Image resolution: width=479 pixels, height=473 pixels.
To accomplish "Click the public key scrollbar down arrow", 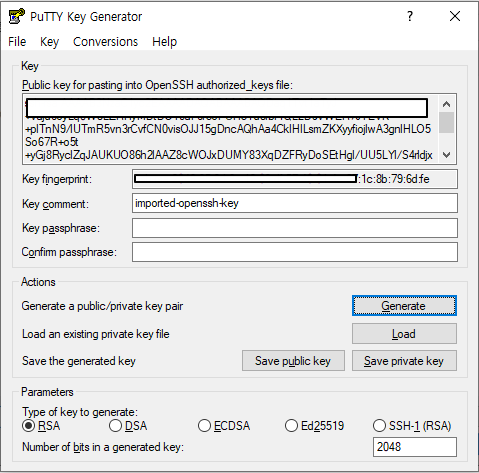I will tap(446, 155).
